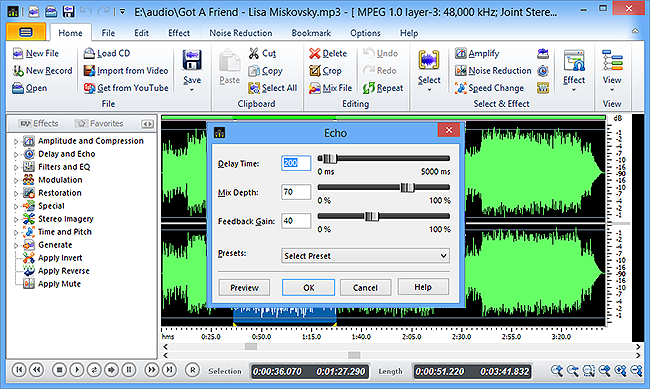Viewport: 650px width, 389px height.
Task: Click the Cut scissors tool
Action: click(262, 53)
